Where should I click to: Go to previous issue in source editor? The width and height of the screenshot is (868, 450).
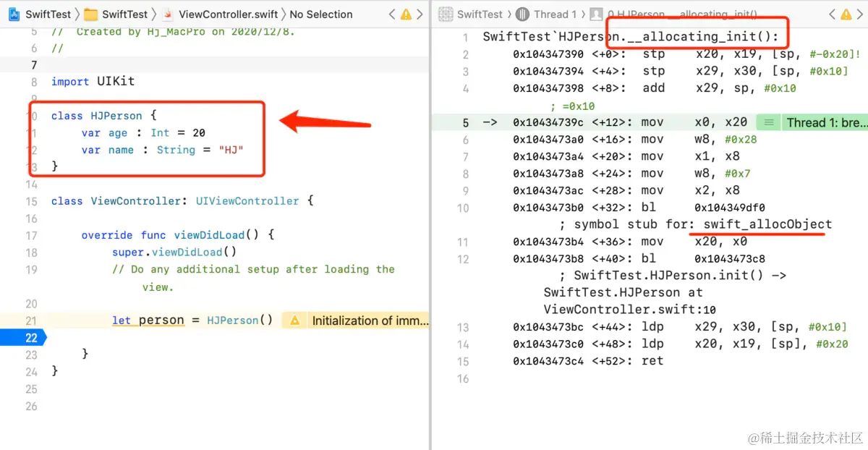click(x=392, y=14)
